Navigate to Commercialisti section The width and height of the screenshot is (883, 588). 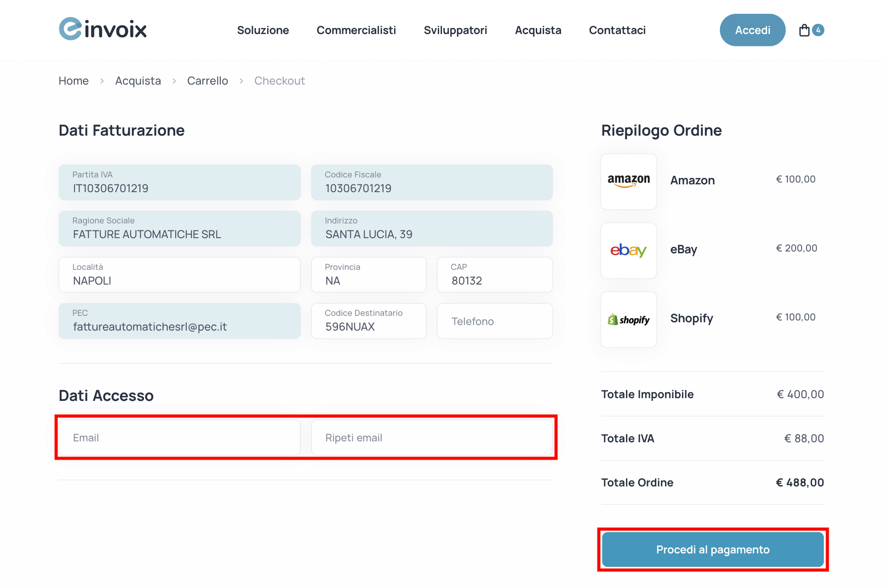356,30
